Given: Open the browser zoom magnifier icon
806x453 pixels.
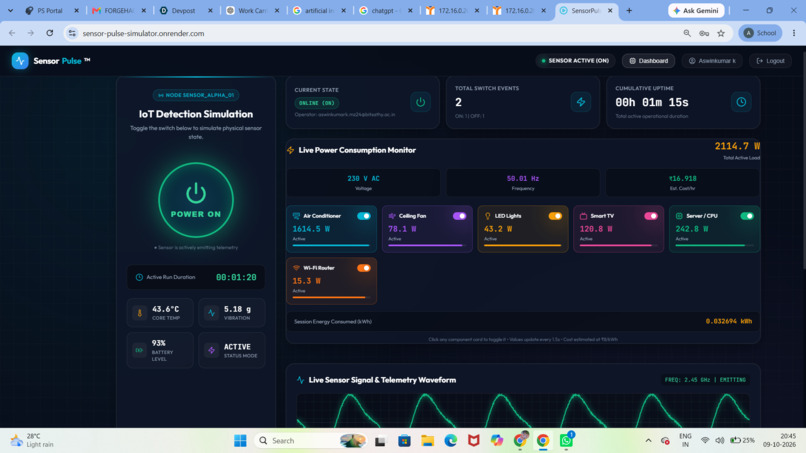Looking at the screenshot, I should [x=687, y=33].
